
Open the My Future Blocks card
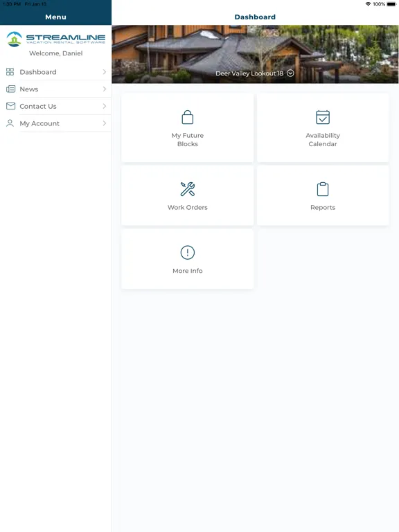coord(187,128)
